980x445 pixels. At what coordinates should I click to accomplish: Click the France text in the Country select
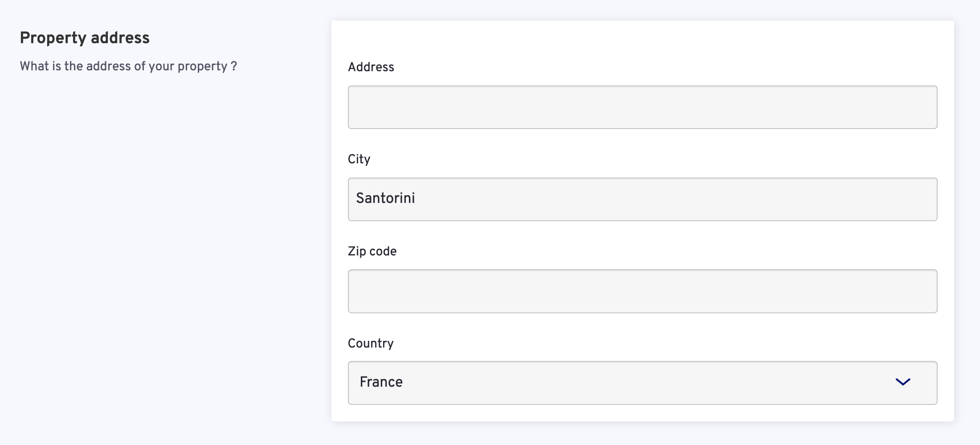click(381, 382)
